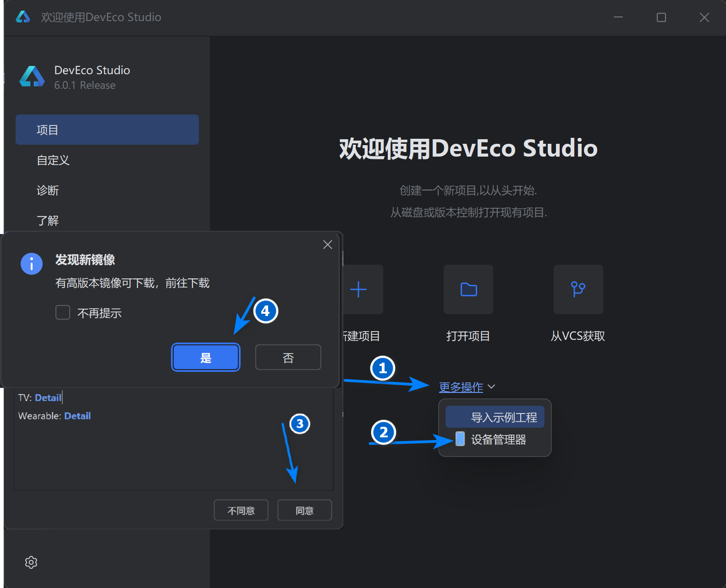This screenshot has width=726, height=588.
Task: Click the open project folder icon
Action: pyautogui.click(x=468, y=289)
